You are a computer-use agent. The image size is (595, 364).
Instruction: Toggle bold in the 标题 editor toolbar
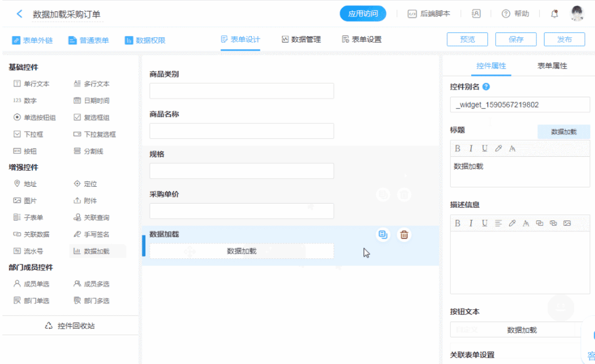[x=457, y=148]
